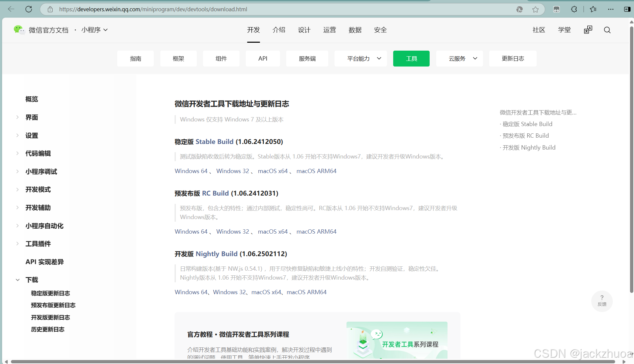Click the horizontal page scrollbar
Viewport: 634px width, 364px height.
coord(313,362)
